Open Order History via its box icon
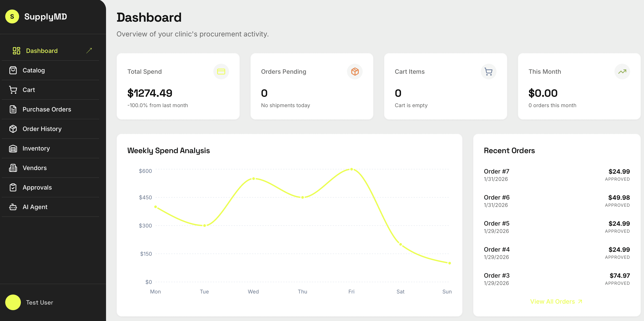Screen dimensions: 644x321 (13, 129)
